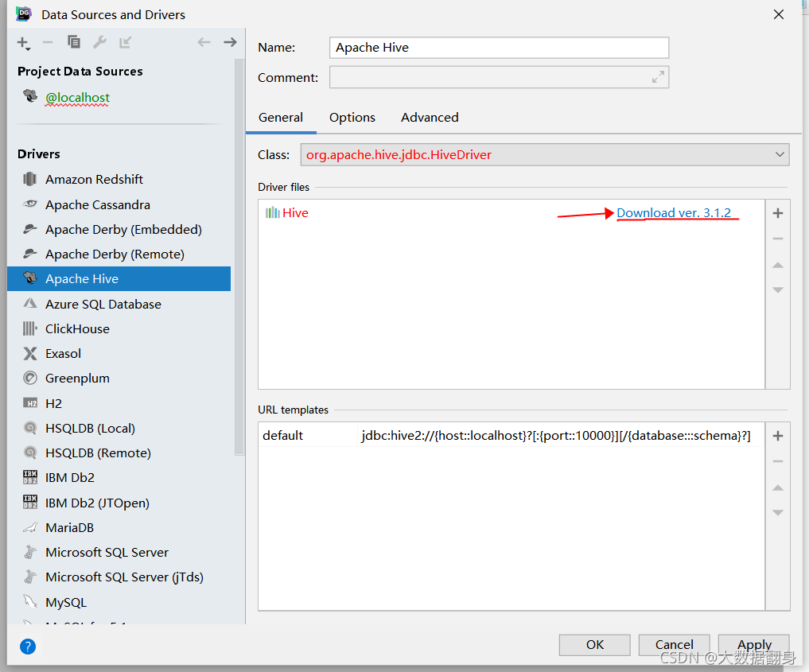Remove URL template with minus button
Viewport: 809px width, 672px height.
click(778, 461)
